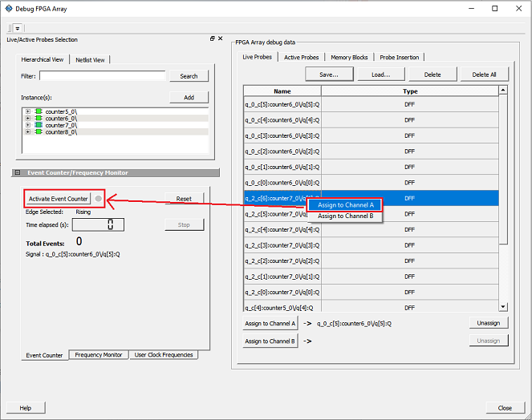Viewport: 532px width, 420px height.
Task: Open the toolbar options dropdown arrow
Action: (18, 28)
